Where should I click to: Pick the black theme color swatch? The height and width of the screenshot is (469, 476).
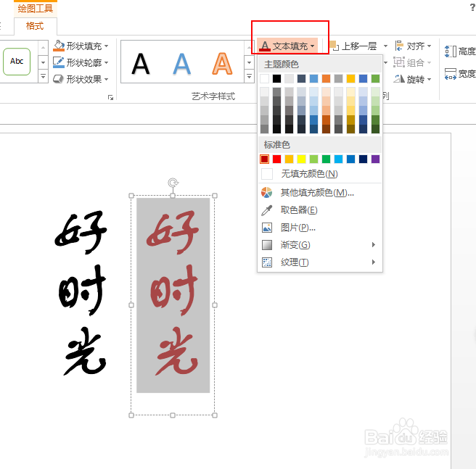(277, 78)
